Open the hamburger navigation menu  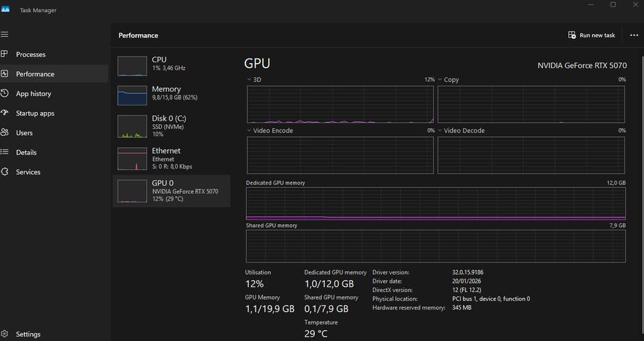tap(5, 34)
